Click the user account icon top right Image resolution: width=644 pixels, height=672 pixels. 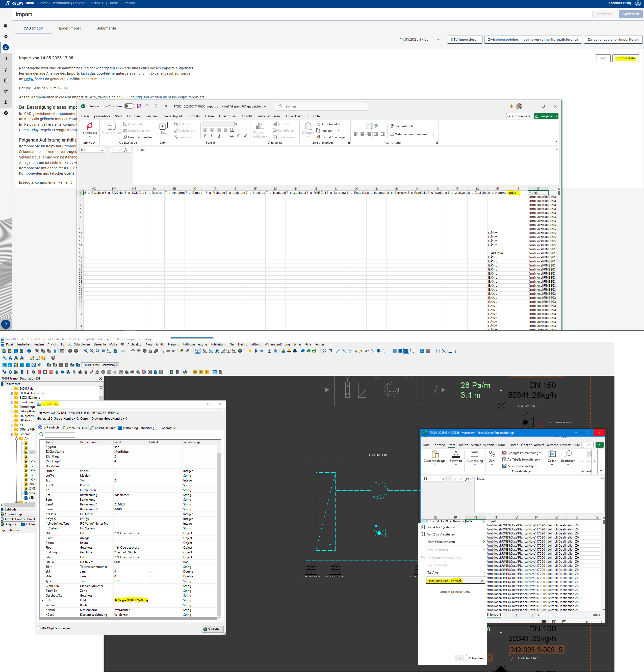tap(638, 3)
